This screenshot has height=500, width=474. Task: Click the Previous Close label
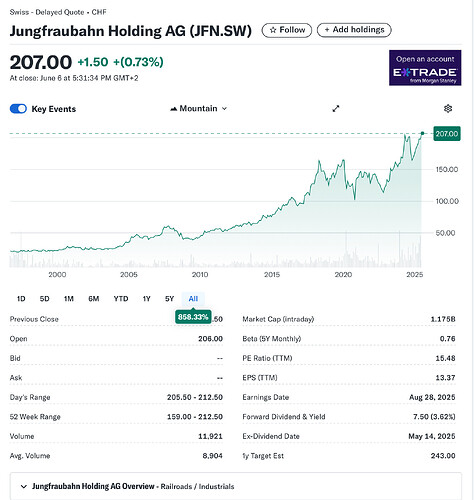coord(34,319)
